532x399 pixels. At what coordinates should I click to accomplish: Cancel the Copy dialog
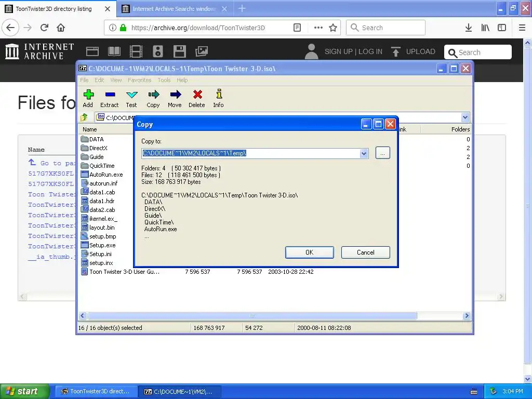[x=365, y=252]
